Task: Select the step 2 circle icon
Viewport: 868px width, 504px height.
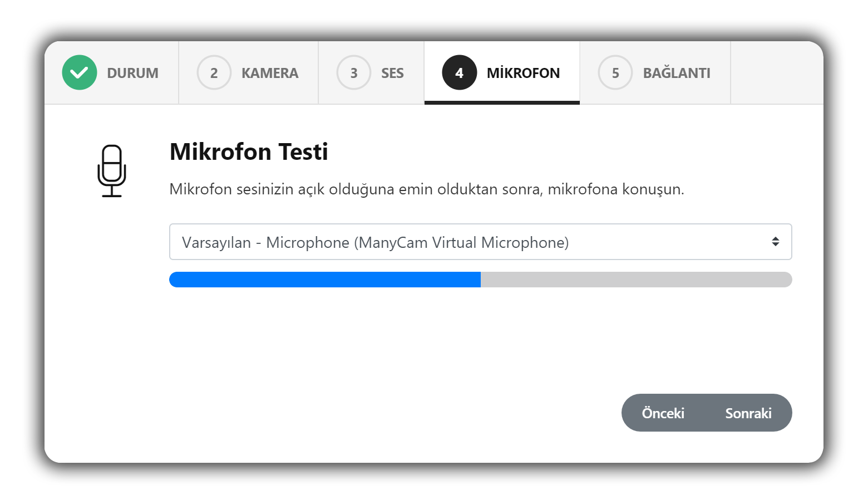Action: [x=214, y=72]
